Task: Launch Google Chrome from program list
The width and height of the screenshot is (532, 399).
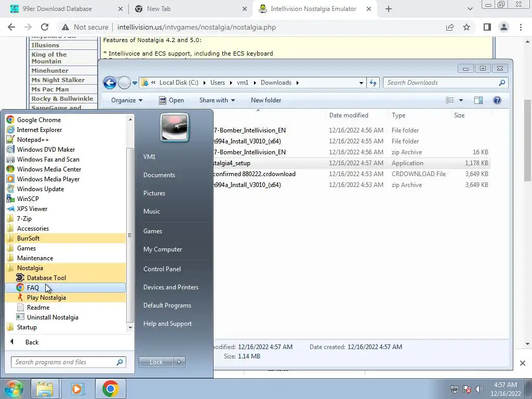Action: [65, 120]
